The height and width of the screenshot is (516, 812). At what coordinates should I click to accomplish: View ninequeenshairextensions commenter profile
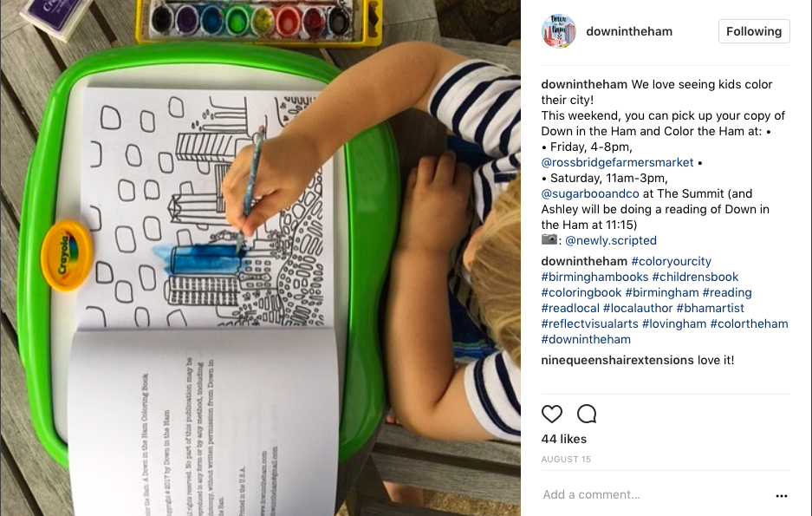(x=617, y=360)
